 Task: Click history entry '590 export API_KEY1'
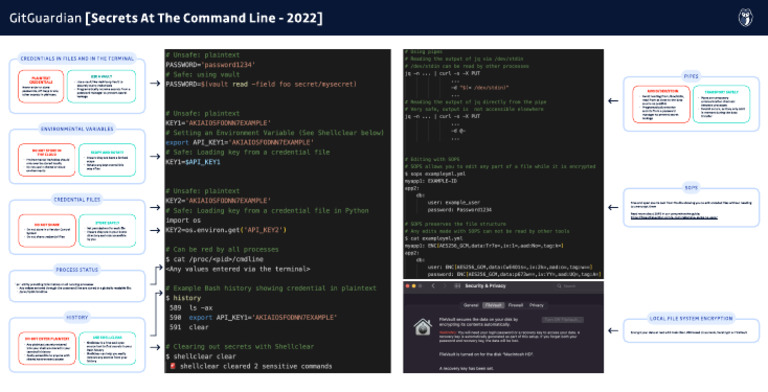tap(253, 318)
